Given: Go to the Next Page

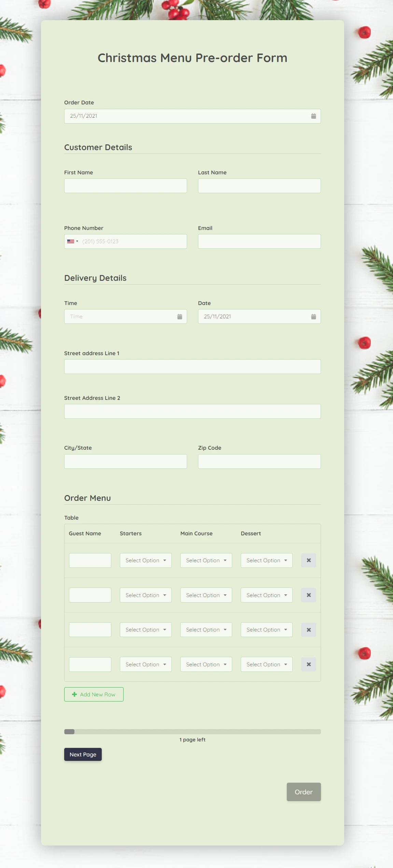Looking at the screenshot, I should pos(83,754).
